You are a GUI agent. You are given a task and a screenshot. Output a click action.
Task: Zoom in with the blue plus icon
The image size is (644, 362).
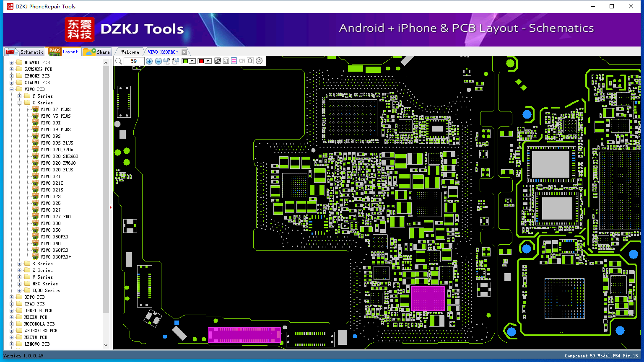[149, 61]
